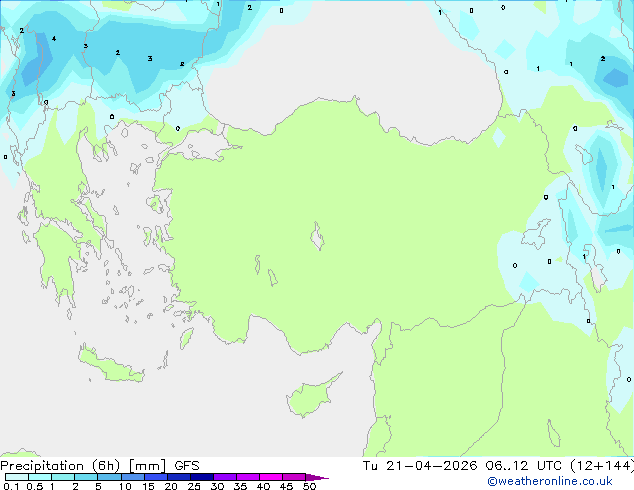Click the '06..12 UTC' time range text

523,466
